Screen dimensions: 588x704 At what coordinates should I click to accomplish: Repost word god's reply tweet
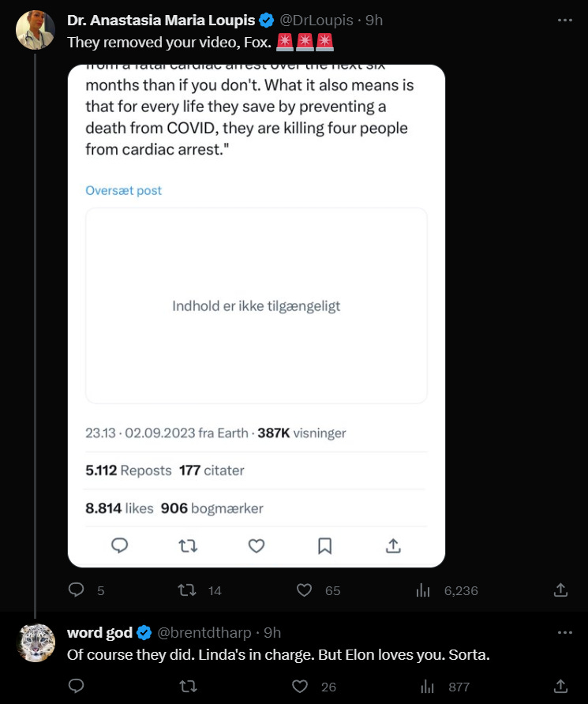point(188,686)
